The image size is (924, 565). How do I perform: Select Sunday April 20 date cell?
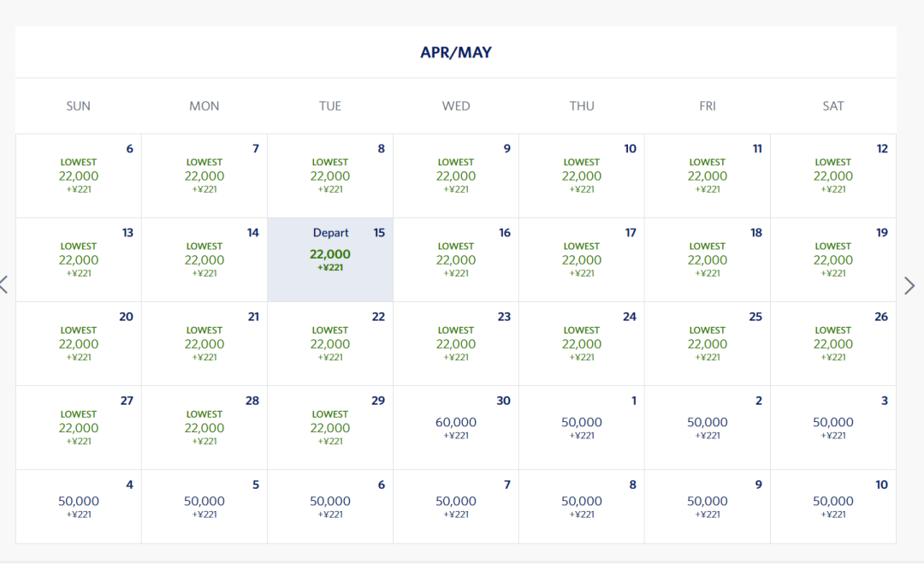tap(79, 344)
